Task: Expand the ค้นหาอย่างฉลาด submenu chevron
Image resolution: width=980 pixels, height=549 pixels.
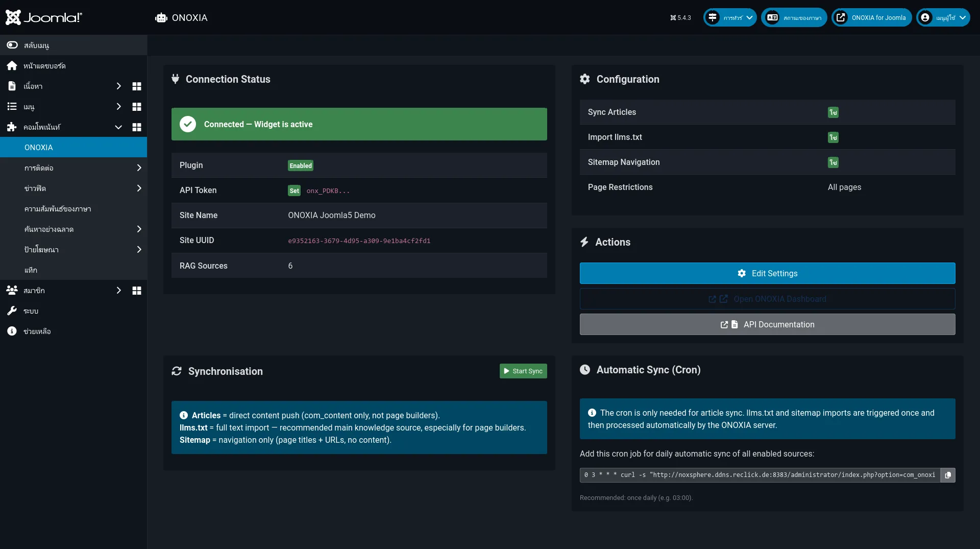Action: (139, 229)
